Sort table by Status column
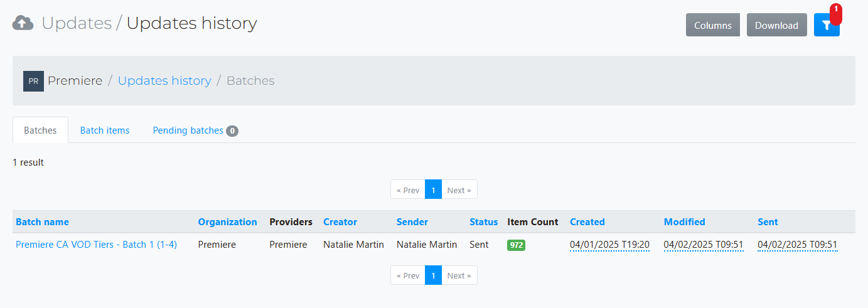The width and height of the screenshot is (868, 308). [483, 222]
